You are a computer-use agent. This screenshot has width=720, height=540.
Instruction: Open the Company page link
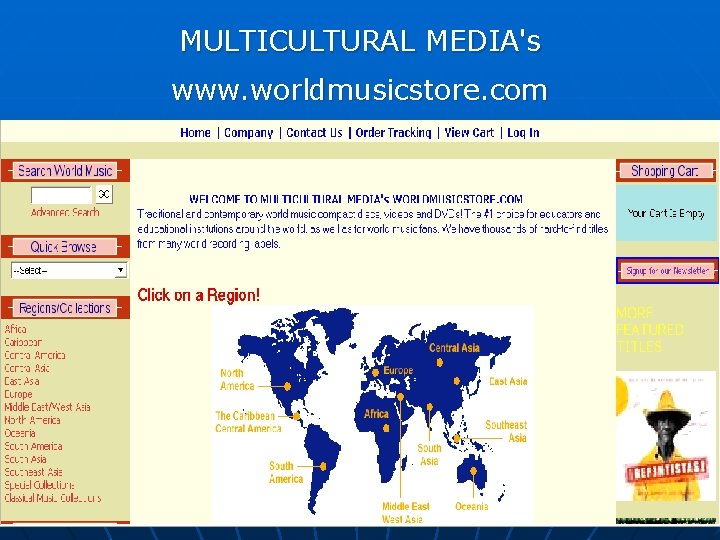point(248,133)
